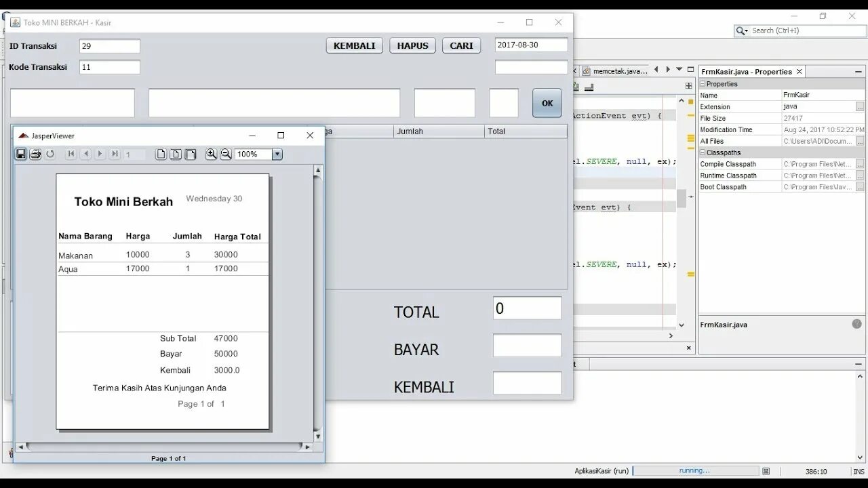Viewport: 868px width, 488px height.
Task: Click the TOTAL amount field
Action: tap(527, 308)
